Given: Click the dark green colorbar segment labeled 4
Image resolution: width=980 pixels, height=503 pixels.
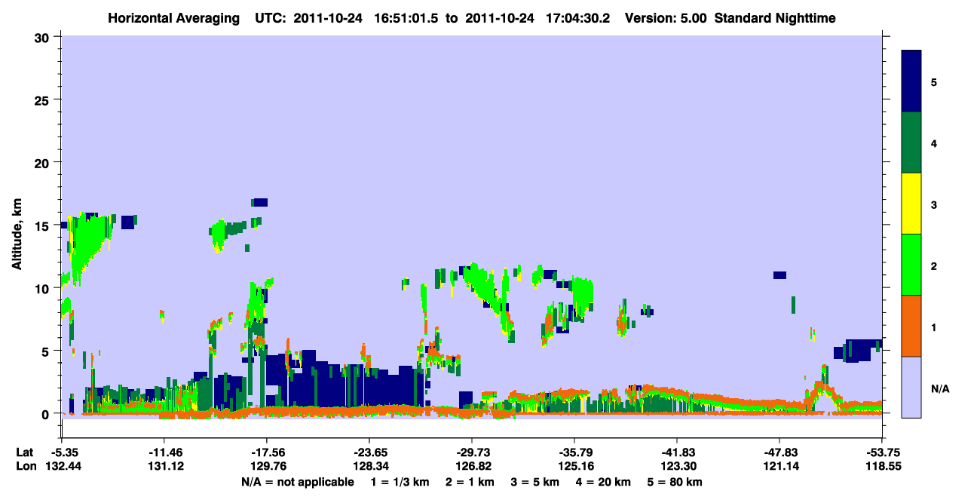Looking at the screenshot, I should tap(911, 143).
